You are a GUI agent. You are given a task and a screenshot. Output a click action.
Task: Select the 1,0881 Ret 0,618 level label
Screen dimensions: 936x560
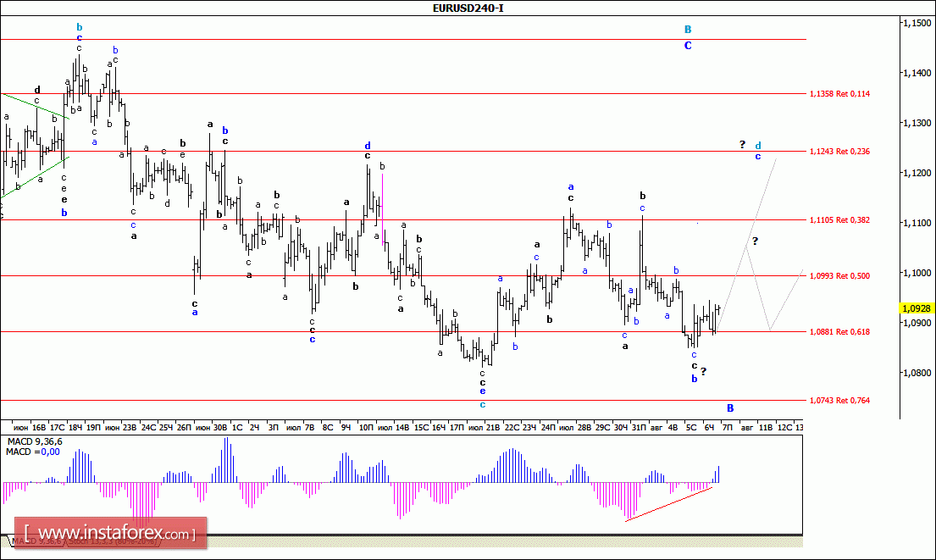pos(839,332)
